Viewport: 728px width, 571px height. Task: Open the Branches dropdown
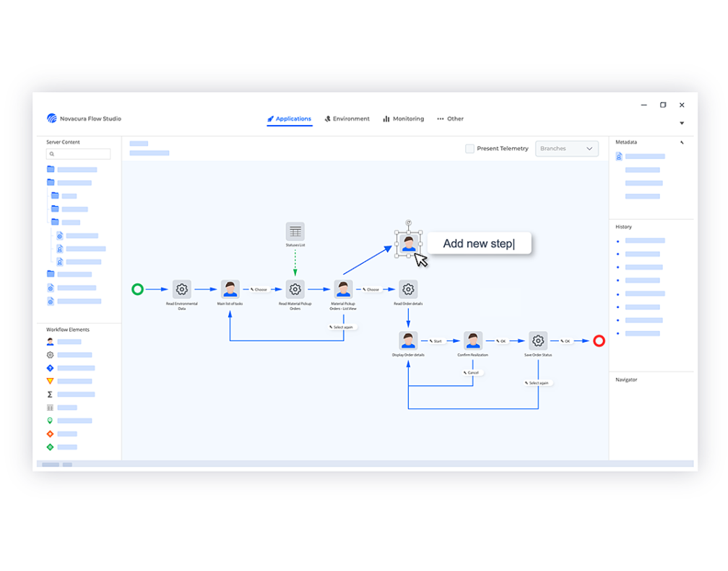[567, 149]
